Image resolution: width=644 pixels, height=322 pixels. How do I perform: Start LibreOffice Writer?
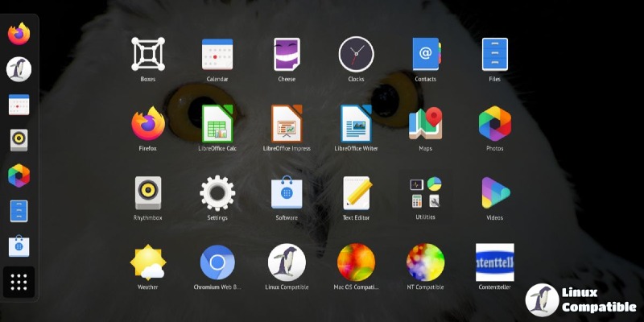[x=356, y=124]
